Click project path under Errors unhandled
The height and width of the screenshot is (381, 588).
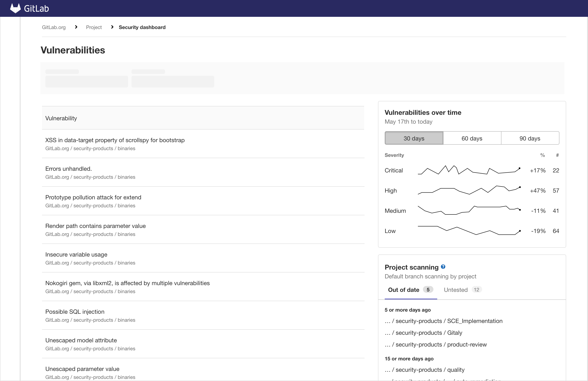[x=90, y=177]
